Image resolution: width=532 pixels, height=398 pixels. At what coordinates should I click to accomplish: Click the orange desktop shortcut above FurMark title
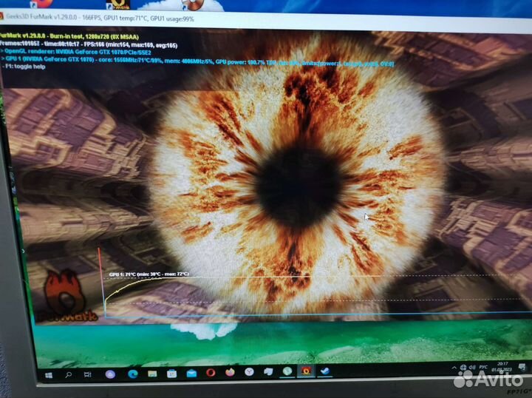[42, 4]
